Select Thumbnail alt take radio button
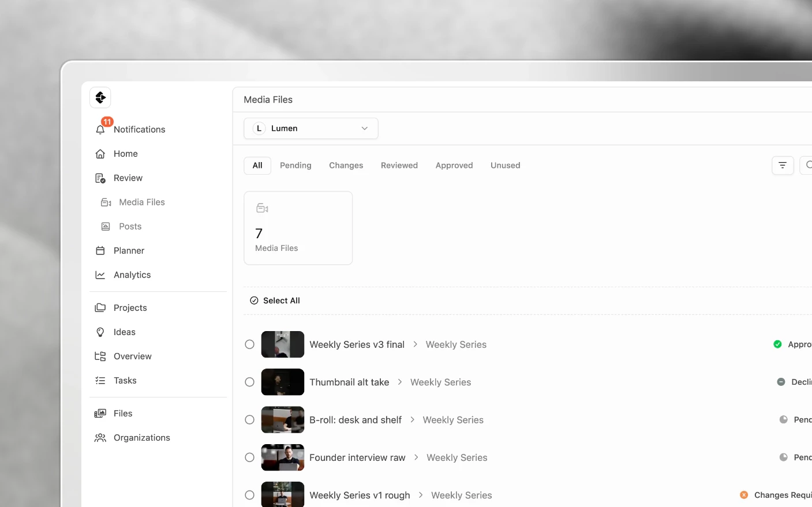The height and width of the screenshot is (507, 812). (x=249, y=382)
